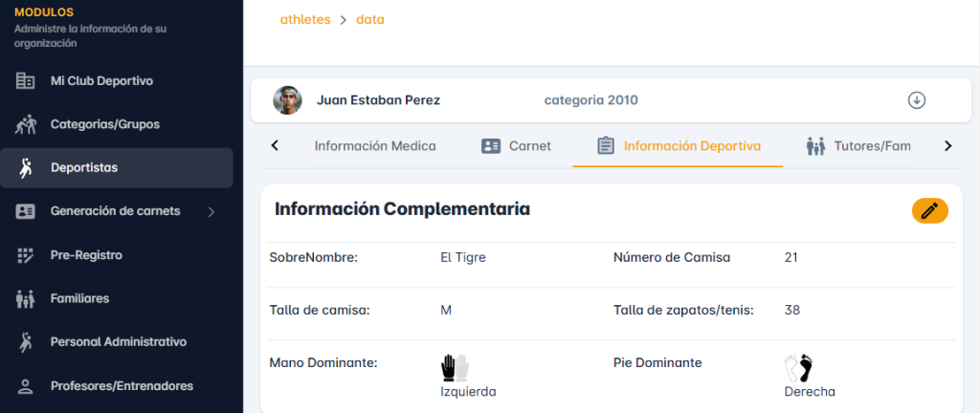This screenshot has height=413, width=980.
Task: Click the Personal Administrativo sidebar icon
Action: coord(26,342)
